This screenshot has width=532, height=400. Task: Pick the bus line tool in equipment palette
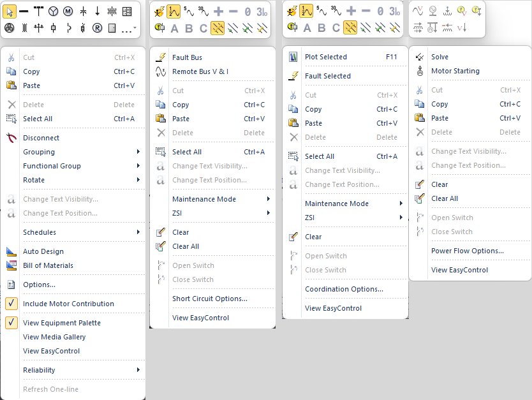[x=24, y=11]
